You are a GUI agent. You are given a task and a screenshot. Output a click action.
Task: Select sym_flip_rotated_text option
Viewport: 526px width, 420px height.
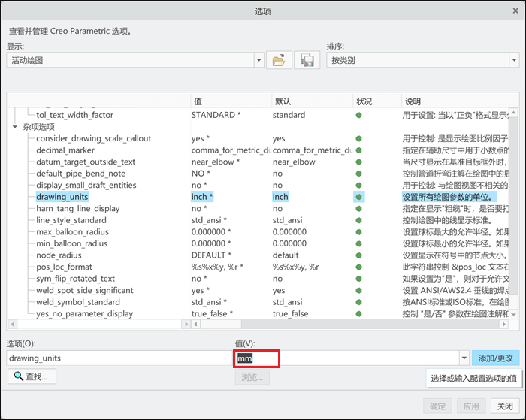click(75, 279)
